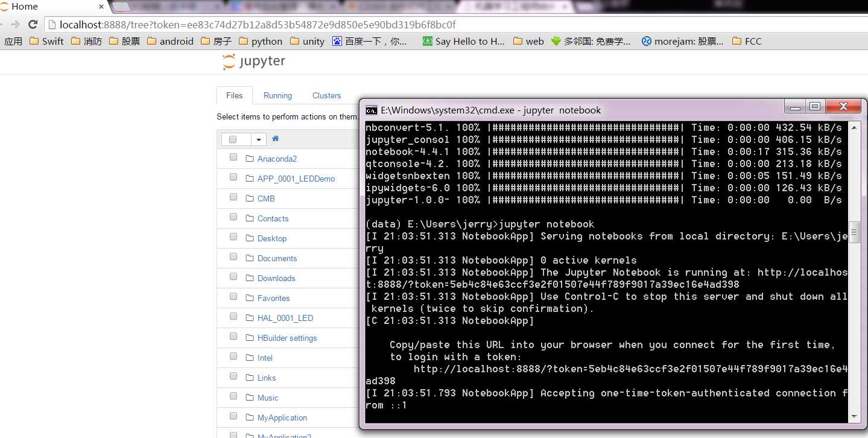Click folder icon next to Desktop
The height and width of the screenshot is (438, 868).
coord(250,238)
